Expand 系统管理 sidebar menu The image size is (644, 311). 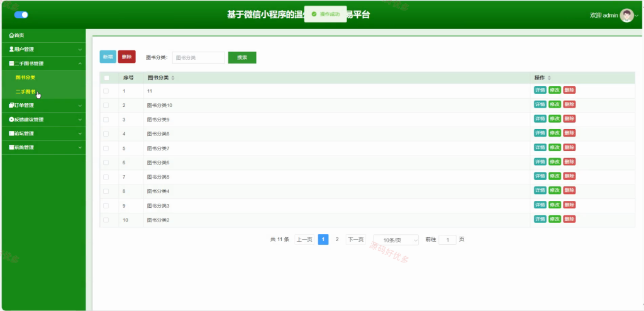43,147
